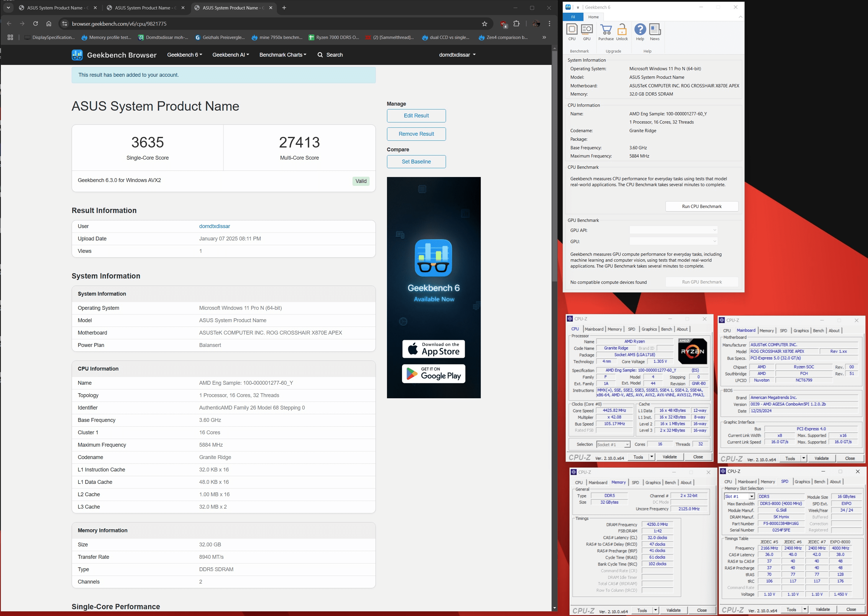Screen dimensions: 868x616
Task: Open a new browser tab with plus
Action: 284,8
